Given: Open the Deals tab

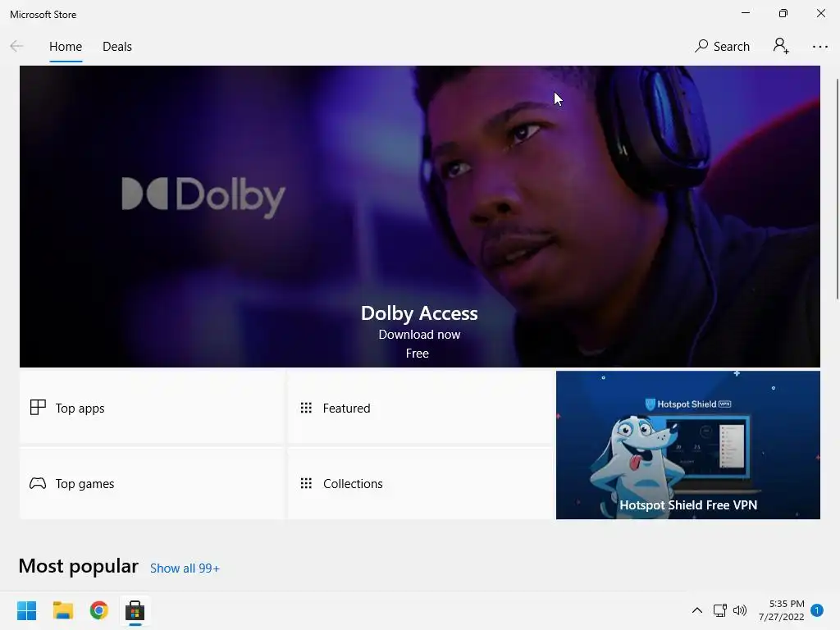Looking at the screenshot, I should coord(116,47).
